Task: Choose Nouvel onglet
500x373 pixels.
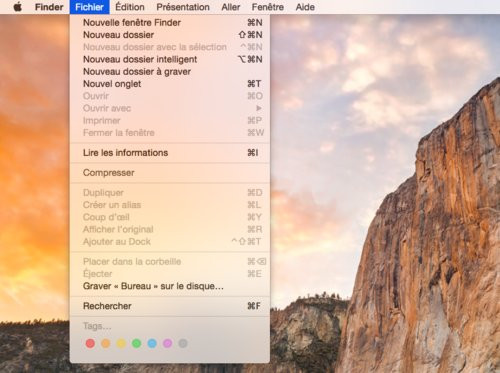Action: [170, 84]
